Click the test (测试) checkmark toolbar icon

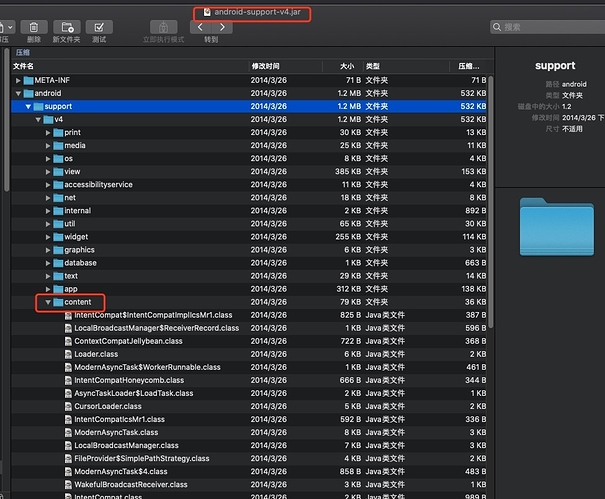99,27
